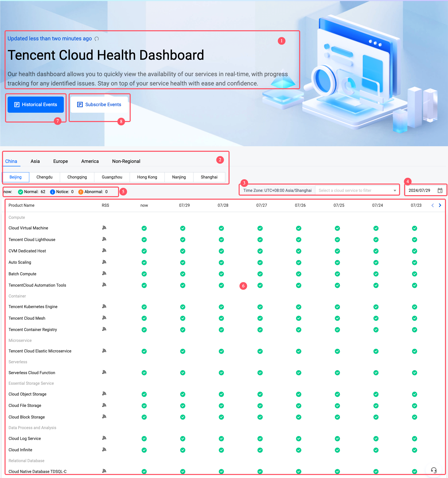
Task: Click the Updated less than two minutes ago text
Action: [x=50, y=39]
